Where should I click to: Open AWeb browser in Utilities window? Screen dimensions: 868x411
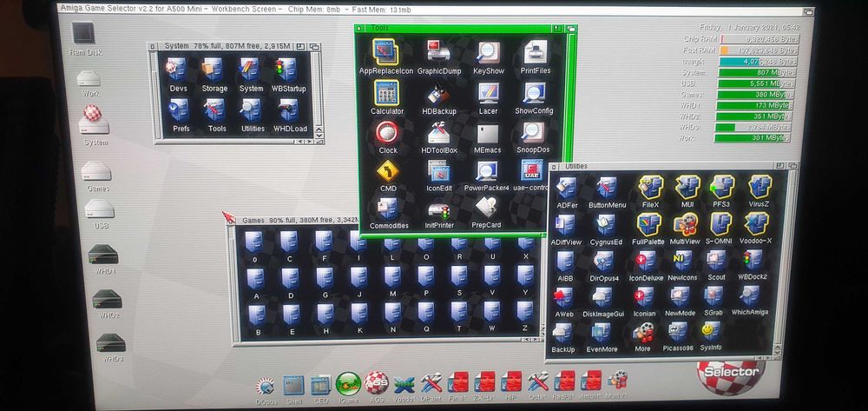point(564,297)
